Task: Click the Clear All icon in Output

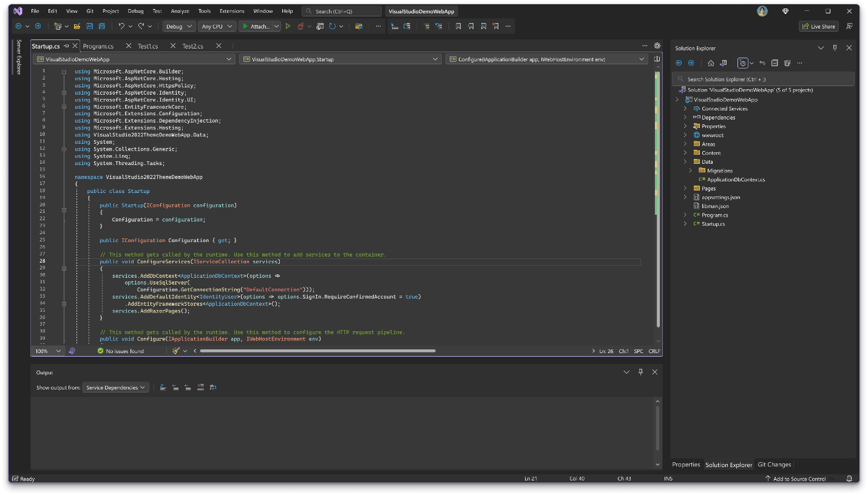Action: 200,387
